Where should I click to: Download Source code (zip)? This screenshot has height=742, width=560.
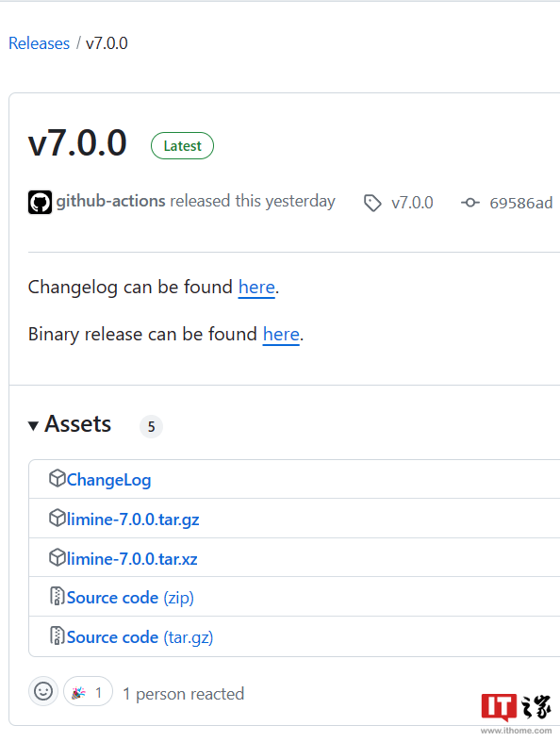[x=130, y=598]
